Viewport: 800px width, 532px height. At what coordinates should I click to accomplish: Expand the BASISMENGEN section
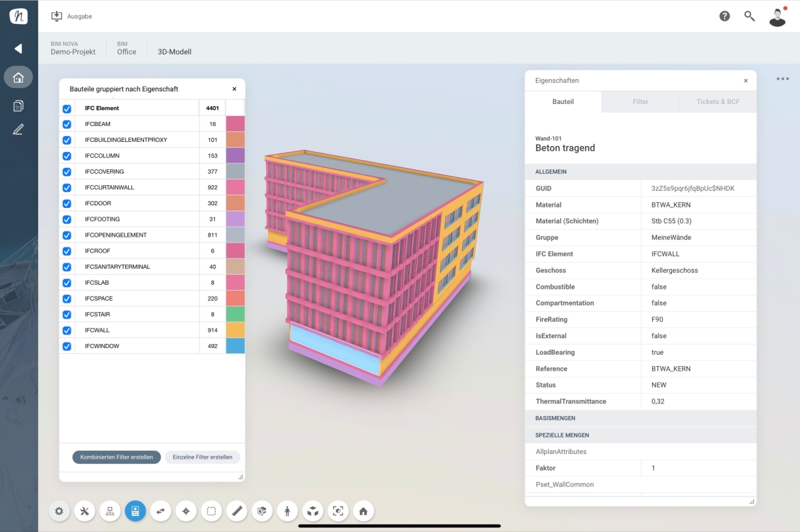640,418
